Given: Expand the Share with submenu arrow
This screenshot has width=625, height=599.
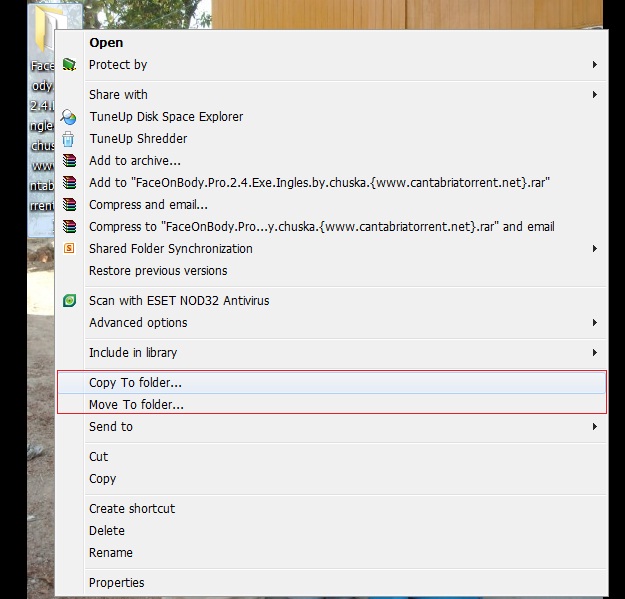Looking at the screenshot, I should pos(595,94).
